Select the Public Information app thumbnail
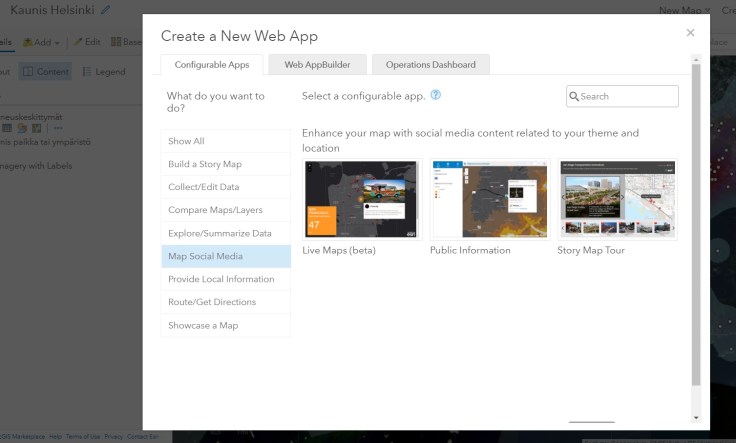This screenshot has width=736, height=443. (489, 199)
